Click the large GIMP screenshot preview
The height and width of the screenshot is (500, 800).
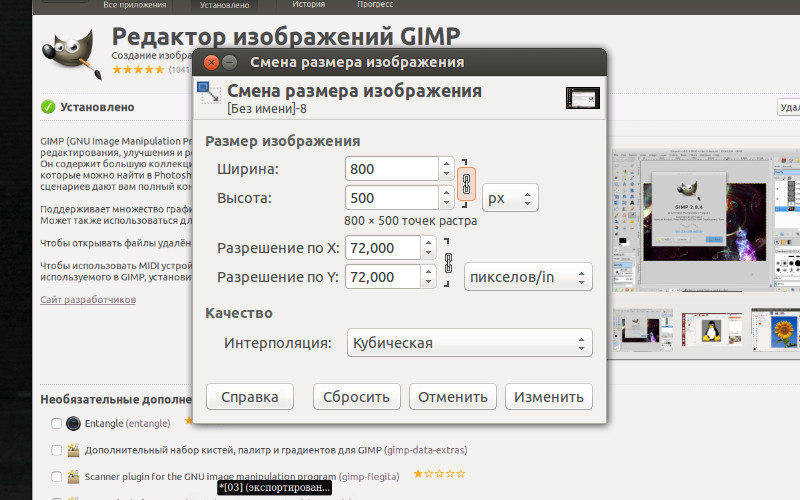click(x=706, y=221)
